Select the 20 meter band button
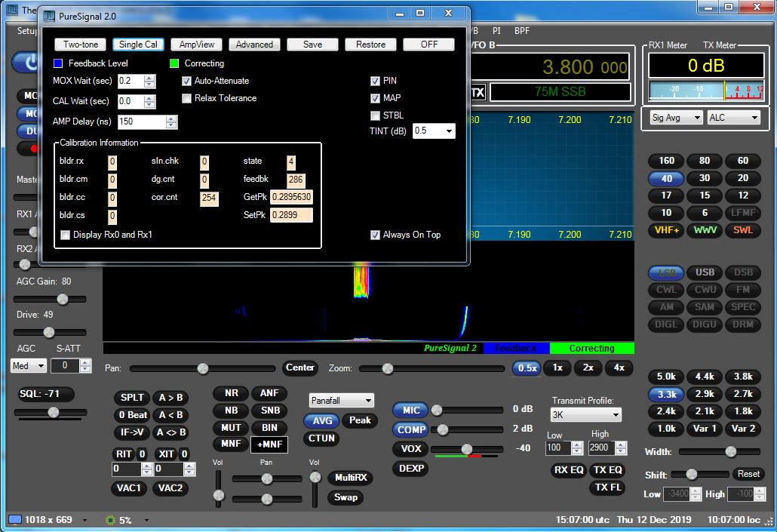Screen dimensions: 777x532 click(743, 178)
